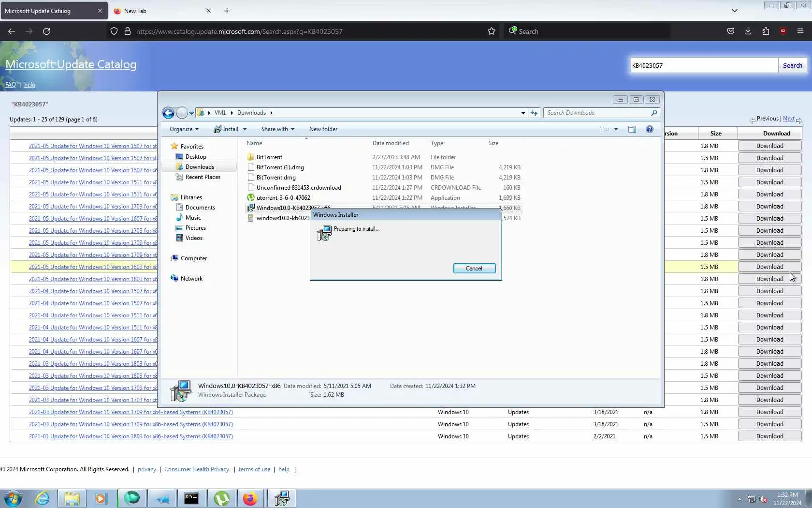812x508 pixels.
Task: Open uTorrent from the taskbar
Action: [221, 498]
